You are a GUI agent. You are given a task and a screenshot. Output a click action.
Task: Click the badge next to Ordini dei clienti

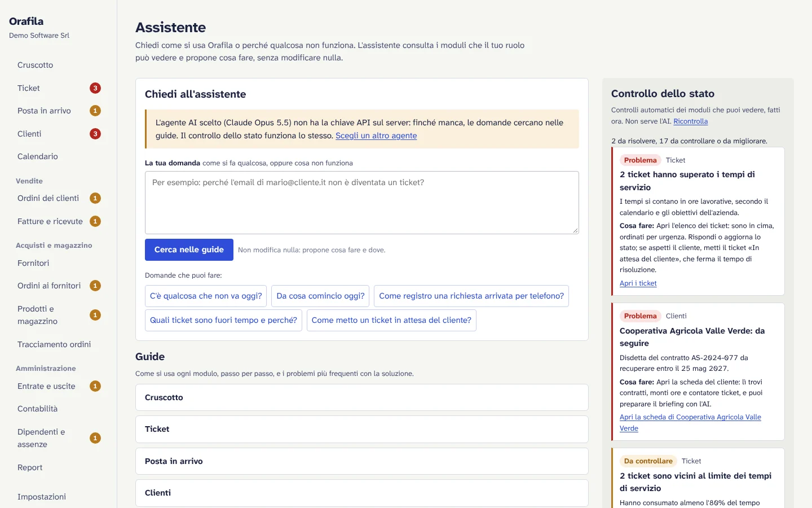(x=95, y=198)
